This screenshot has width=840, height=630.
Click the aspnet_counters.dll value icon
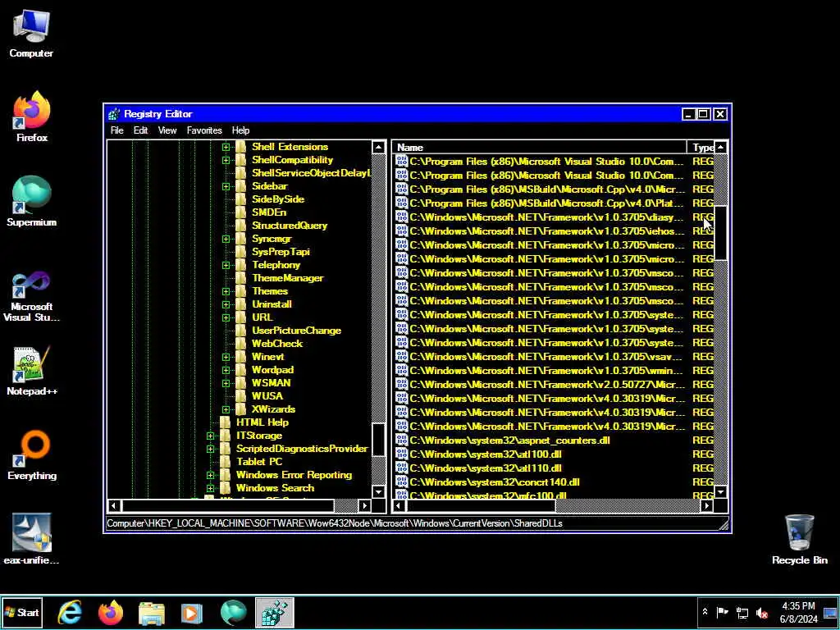click(401, 441)
